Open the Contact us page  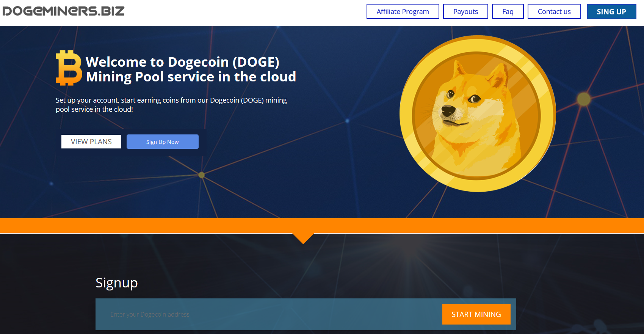point(554,11)
